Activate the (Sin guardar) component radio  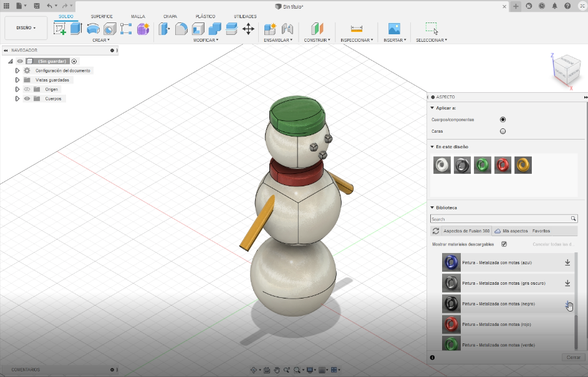click(x=74, y=61)
